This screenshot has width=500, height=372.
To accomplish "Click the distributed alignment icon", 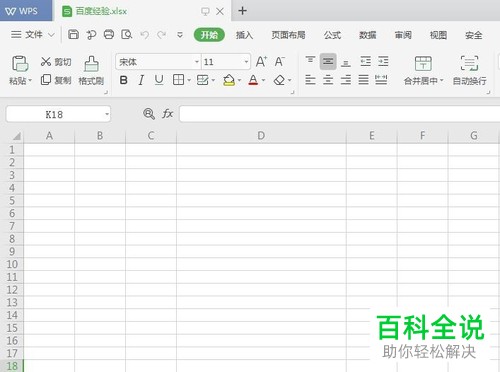I will [381, 80].
